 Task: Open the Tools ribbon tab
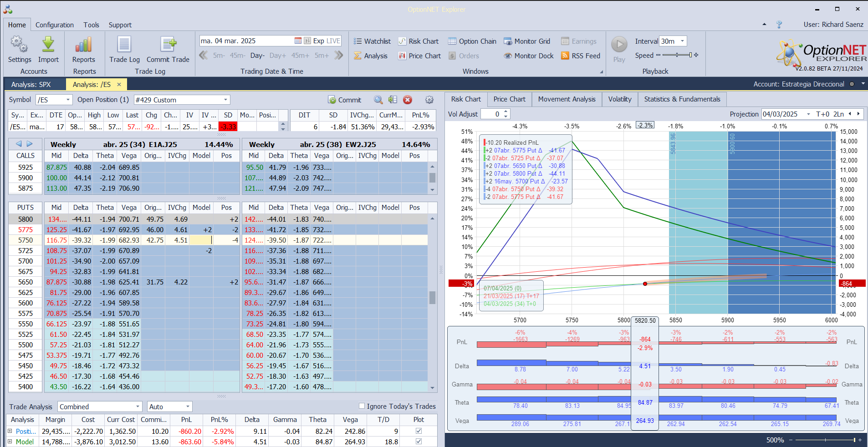(91, 25)
